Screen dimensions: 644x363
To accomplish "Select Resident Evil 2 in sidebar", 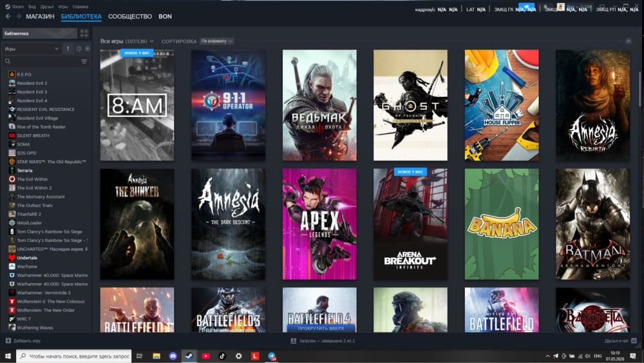I will click(x=32, y=83).
